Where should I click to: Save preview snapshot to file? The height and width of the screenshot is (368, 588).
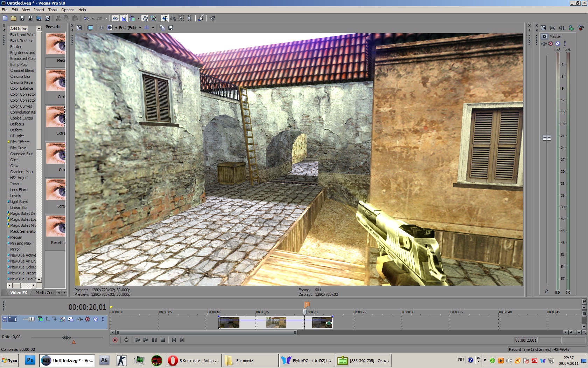pos(171,28)
